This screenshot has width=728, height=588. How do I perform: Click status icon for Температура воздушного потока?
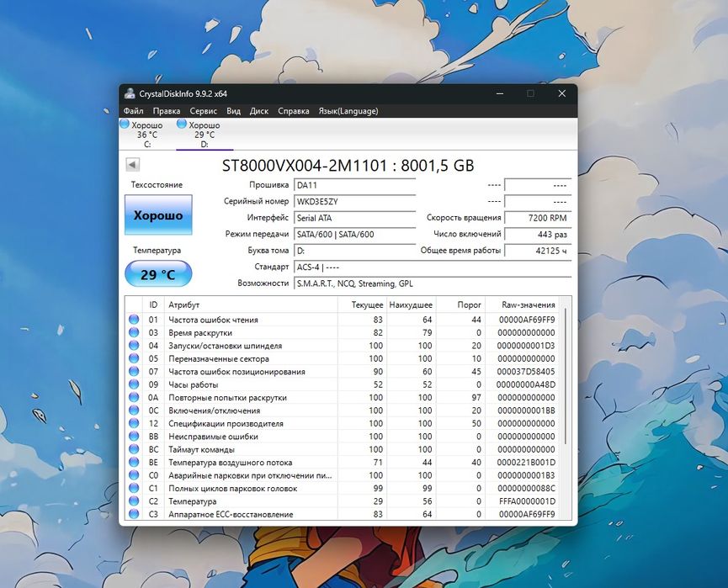pos(134,462)
